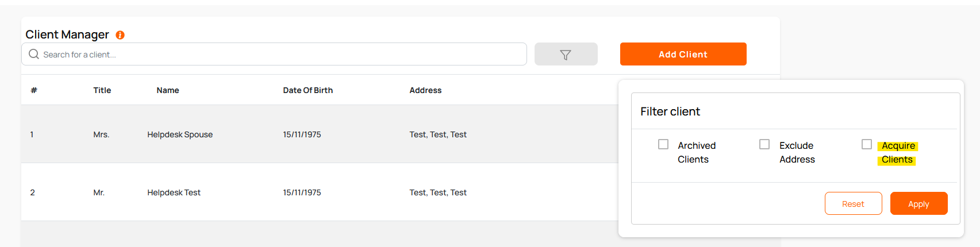The width and height of the screenshot is (980, 247).
Task: Click the Acquire Clients label text
Action: pos(898,153)
